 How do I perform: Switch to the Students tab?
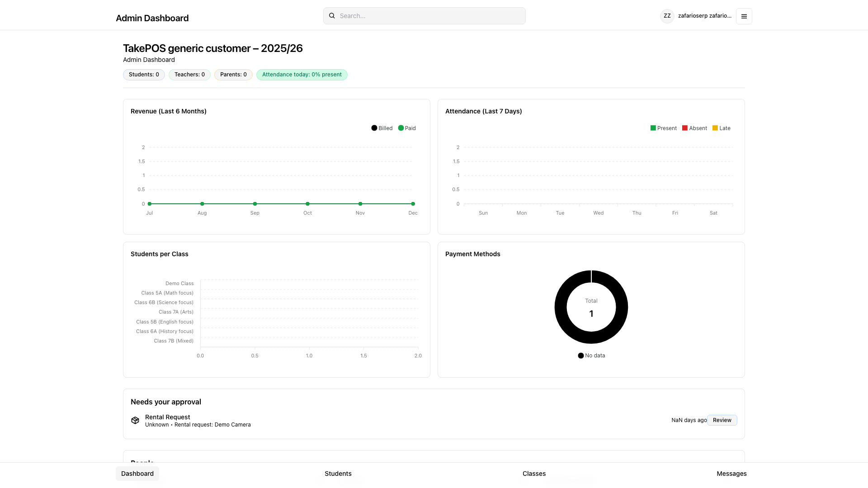(x=338, y=474)
